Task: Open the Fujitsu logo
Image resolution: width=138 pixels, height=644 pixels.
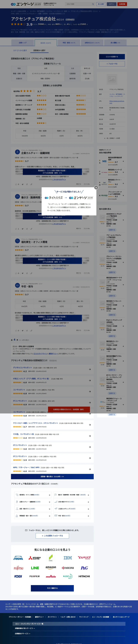Action: [x=18, y=568]
